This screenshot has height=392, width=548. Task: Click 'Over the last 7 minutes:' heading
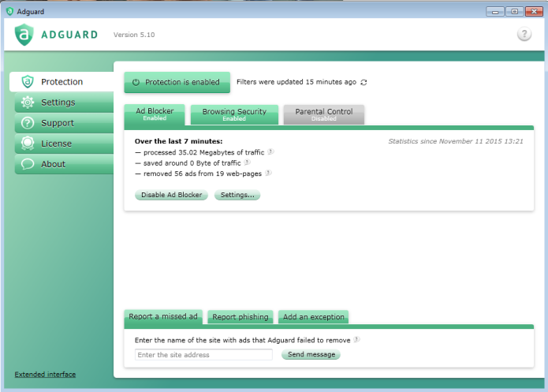coord(178,141)
